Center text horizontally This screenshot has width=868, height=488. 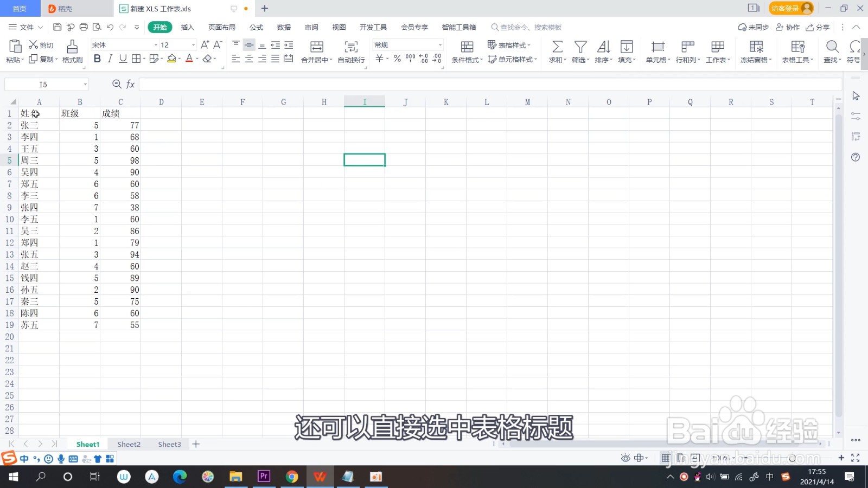(249, 59)
